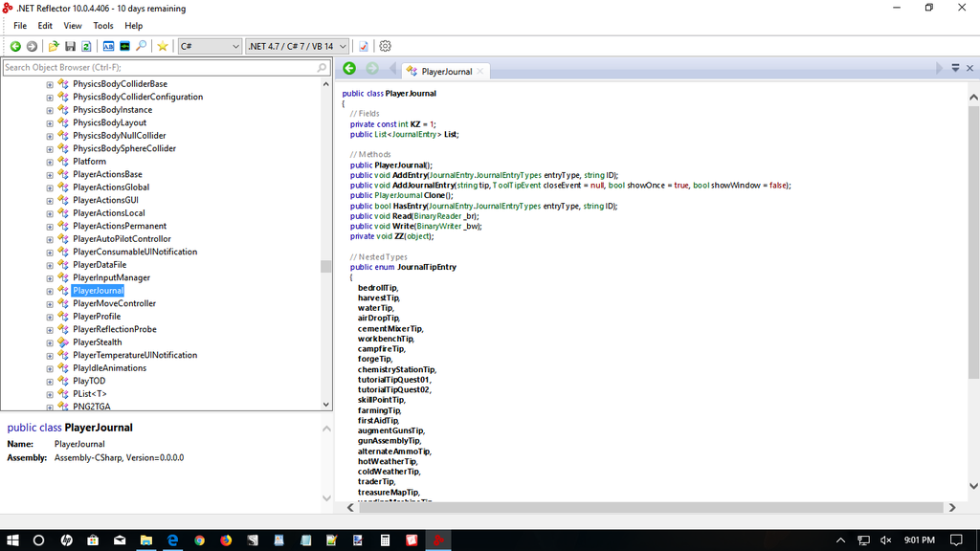This screenshot has width=980, height=551.
Task: Select PlayerMoveController in the tree
Action: tap(115, 303)
